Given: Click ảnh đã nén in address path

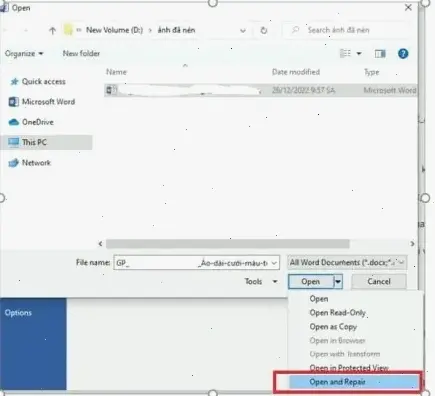Looking at the screenshot, I should [176, 30].
